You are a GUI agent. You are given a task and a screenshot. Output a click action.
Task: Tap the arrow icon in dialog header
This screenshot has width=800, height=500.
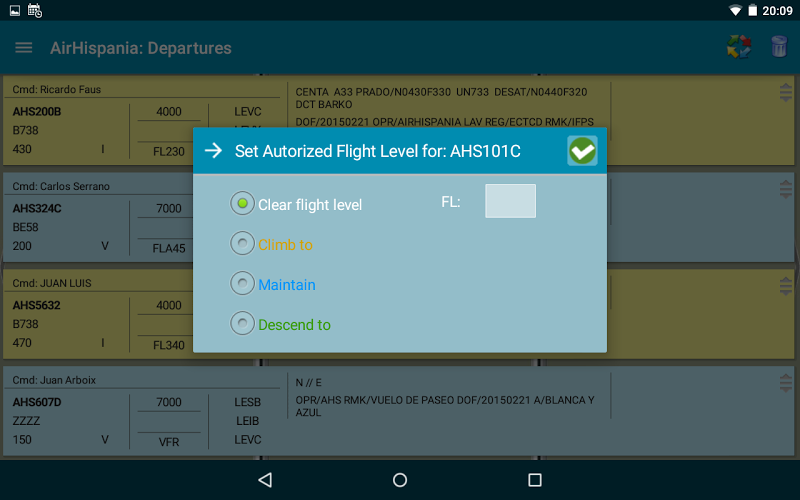tap(213, 151)
